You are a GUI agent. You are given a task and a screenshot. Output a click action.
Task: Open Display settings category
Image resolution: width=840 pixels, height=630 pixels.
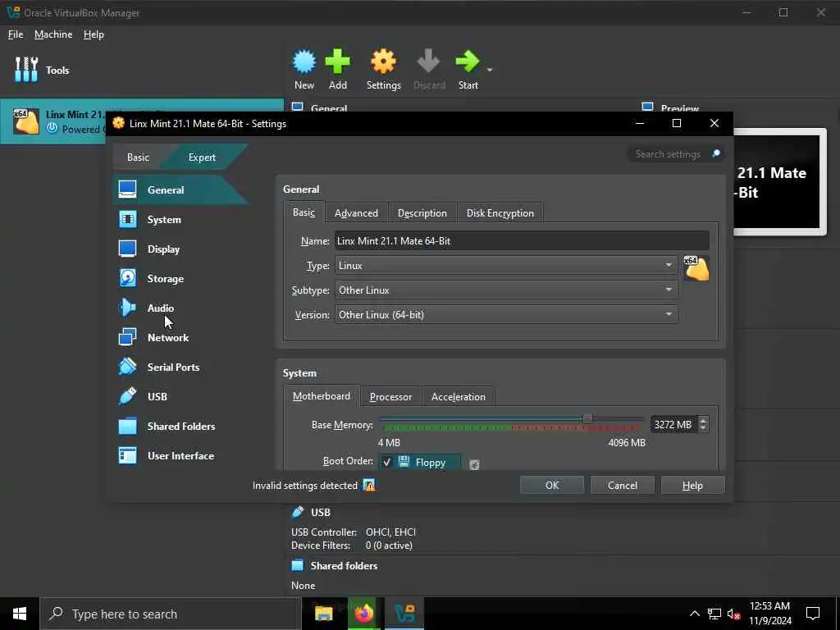pyautogui.click(x=180, y=249)
